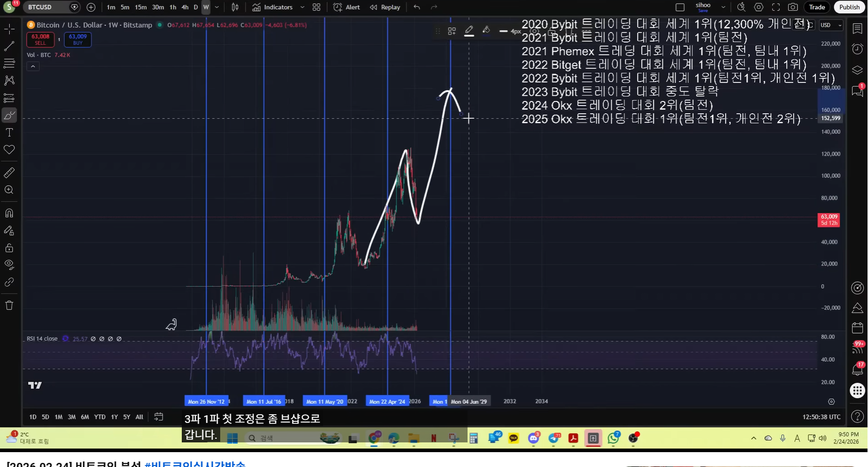Image resolution: width=868 pixels, height=467 pixels.
Task: Delete drawings using the trash icon
Action: (9, 306)
